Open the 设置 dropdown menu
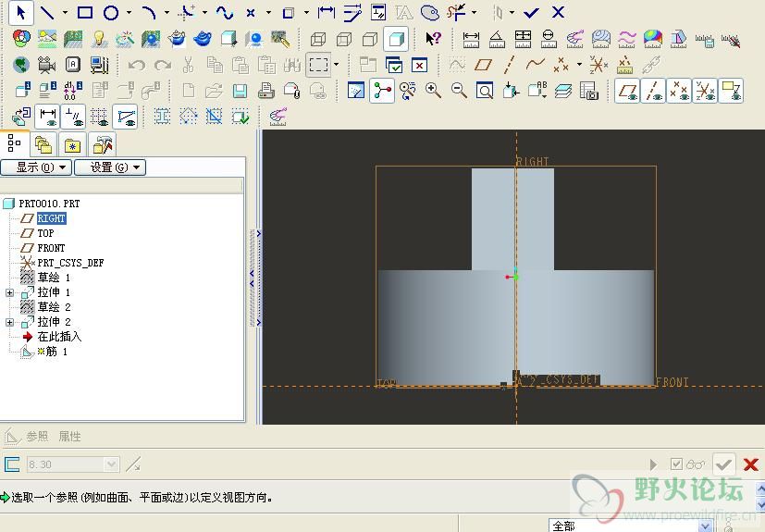765x532 pixels. (x=110, y=167)
